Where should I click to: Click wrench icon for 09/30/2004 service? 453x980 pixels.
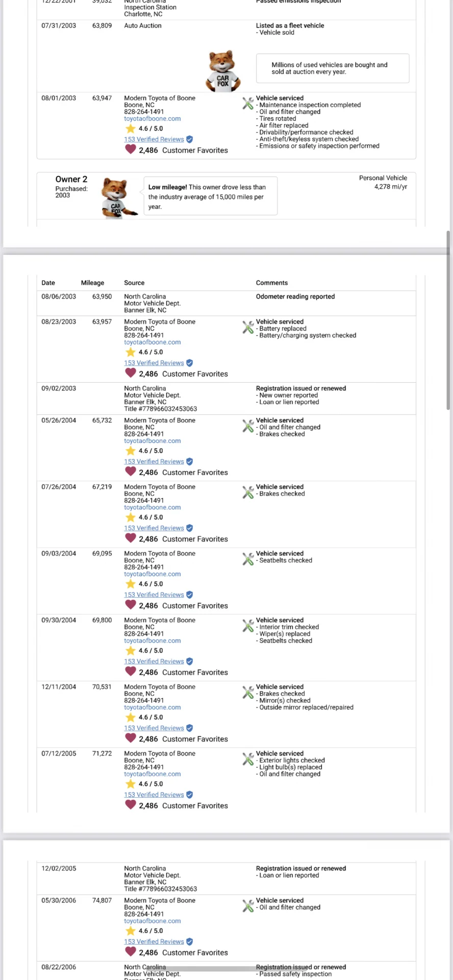248,626
